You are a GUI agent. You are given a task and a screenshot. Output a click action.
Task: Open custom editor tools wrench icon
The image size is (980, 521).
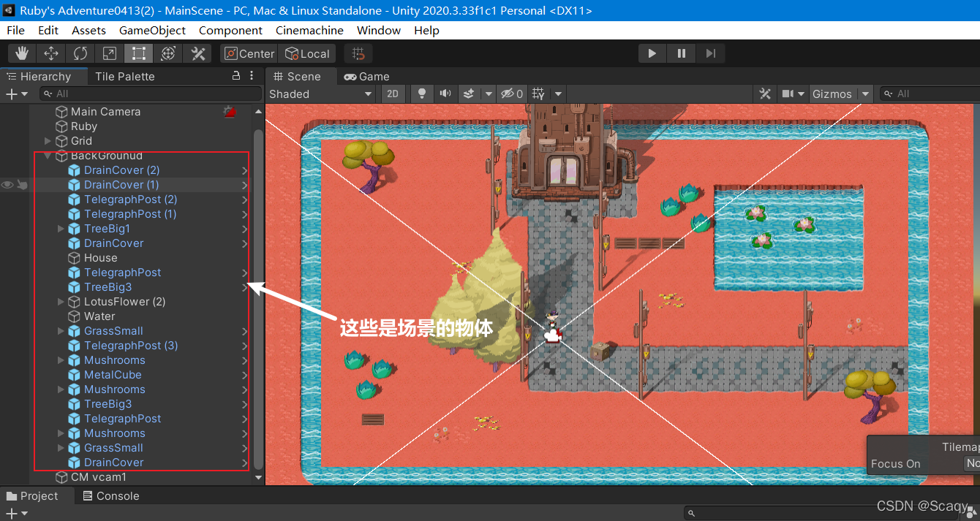197,53
